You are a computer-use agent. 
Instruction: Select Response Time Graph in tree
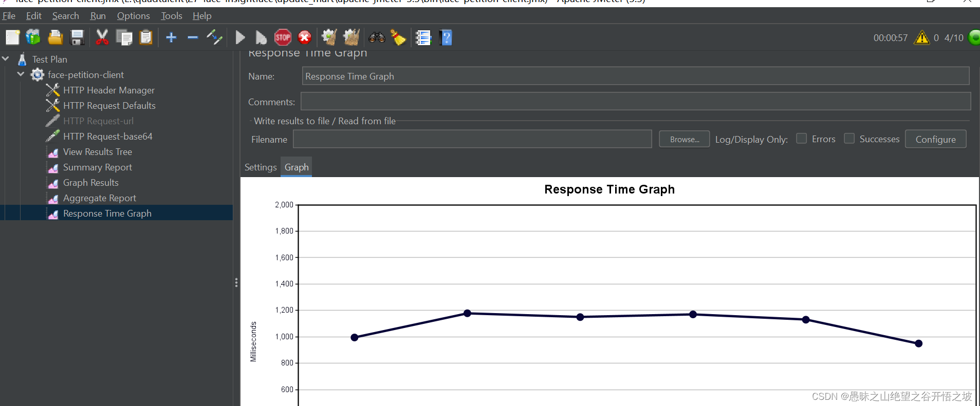tap(107, 214)
